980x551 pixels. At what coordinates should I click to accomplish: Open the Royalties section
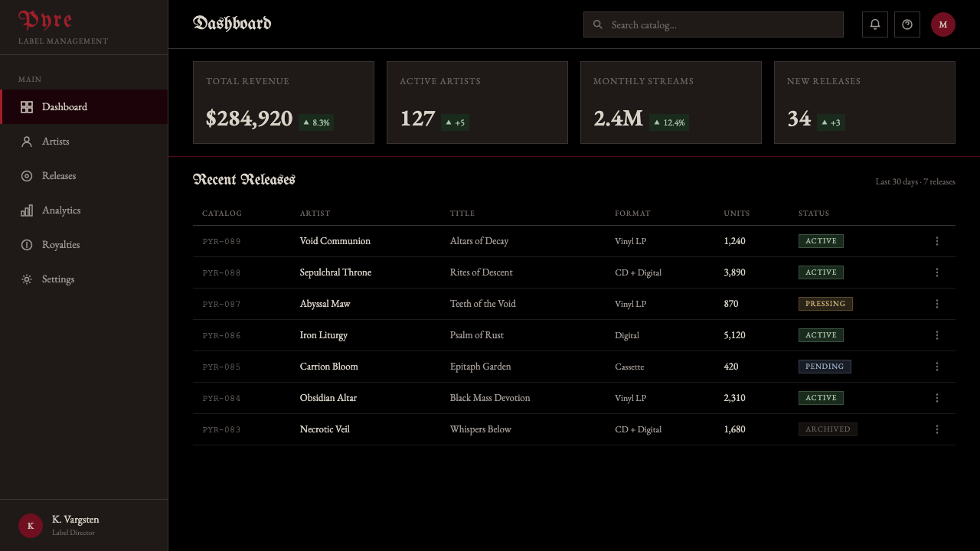click(x=84, y=245)
